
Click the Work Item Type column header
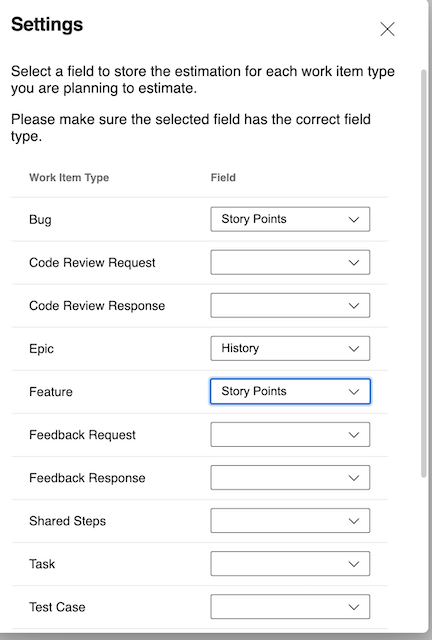pos(69,178)
